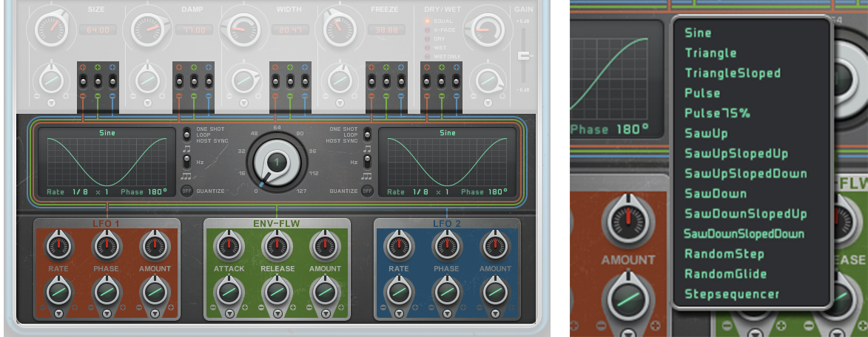
Task: Open the LFO 1 Sine waveform selector
Action: coord(106,134)
